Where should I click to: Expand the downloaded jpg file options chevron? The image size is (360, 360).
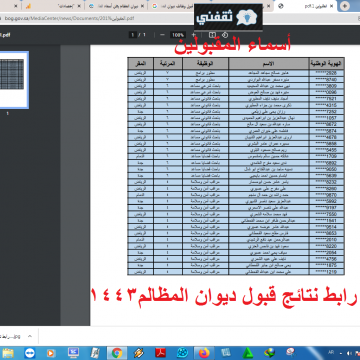pos(29,336)
